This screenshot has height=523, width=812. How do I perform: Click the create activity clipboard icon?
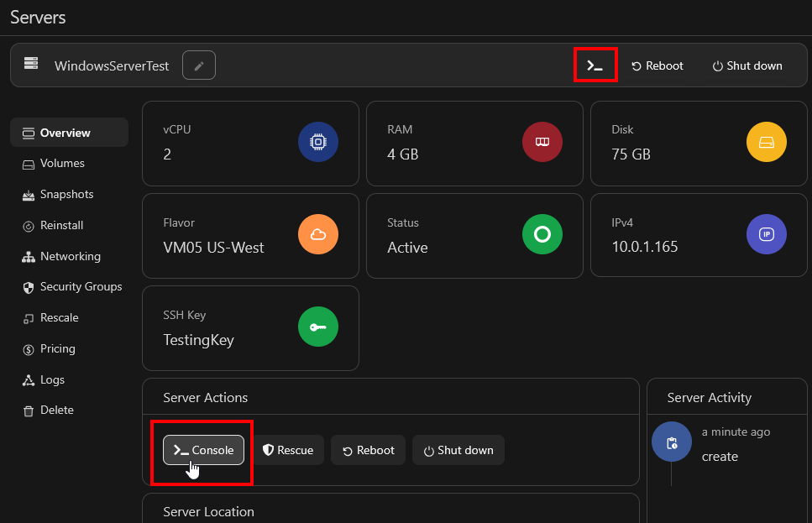[671, 442]
